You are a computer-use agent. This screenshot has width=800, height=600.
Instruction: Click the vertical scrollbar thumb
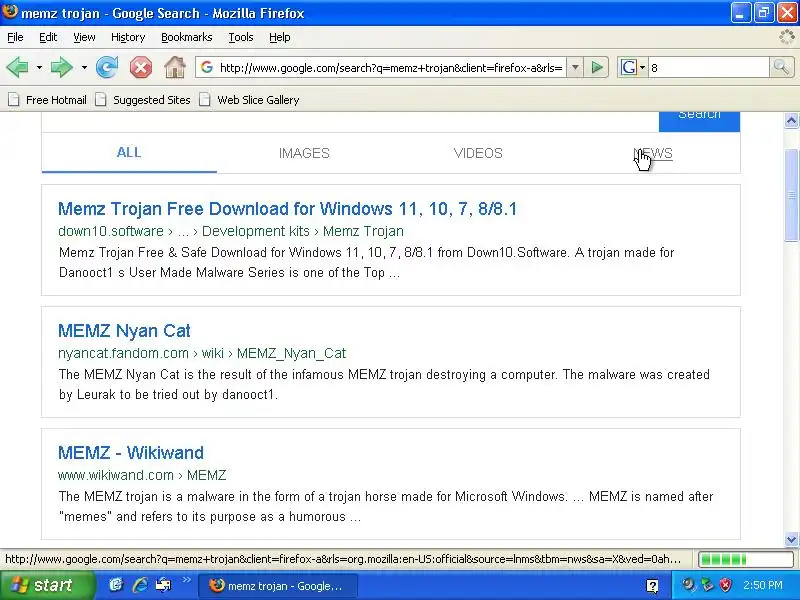pyautogui.click(x=791, y=195)
